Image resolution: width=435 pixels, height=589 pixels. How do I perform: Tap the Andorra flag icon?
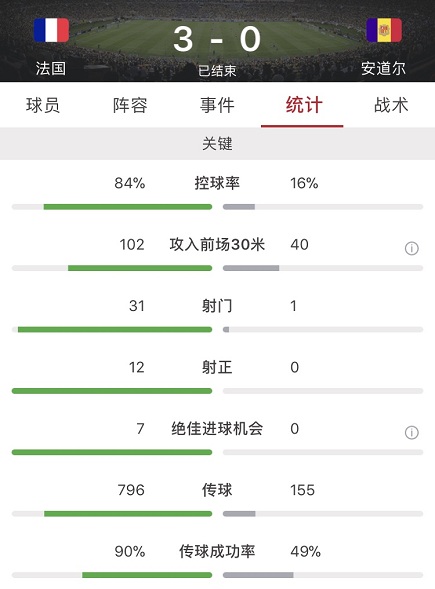[x=384, y=30]
